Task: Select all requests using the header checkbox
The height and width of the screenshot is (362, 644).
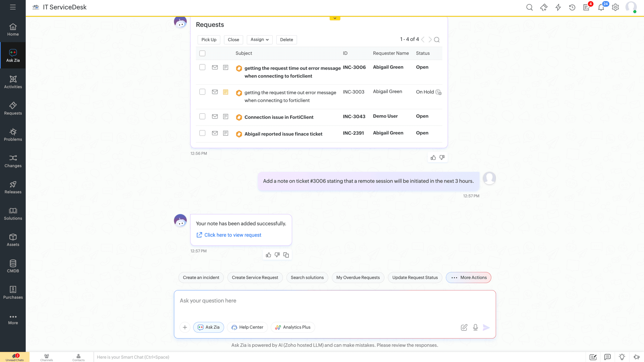Action: (202, 53)
